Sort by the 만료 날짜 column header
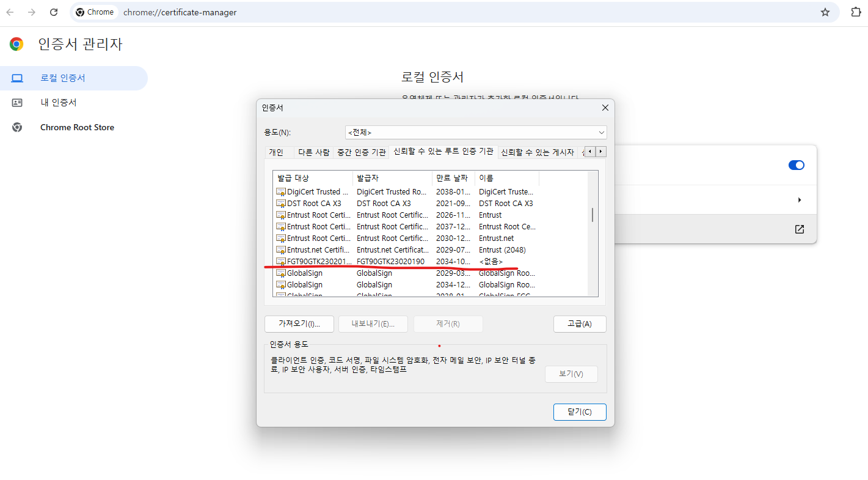The width and height of the screenshot is (868, 480). (x=453, y=178)
